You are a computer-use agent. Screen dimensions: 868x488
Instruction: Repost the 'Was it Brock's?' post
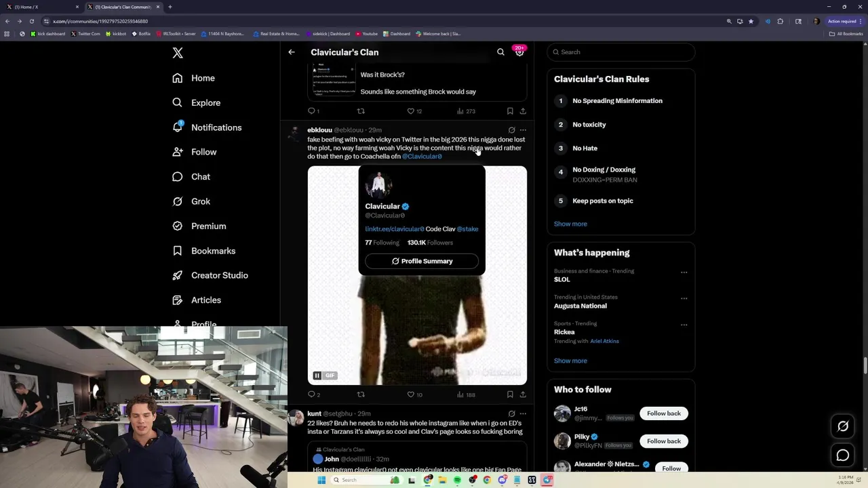(361, 111)
